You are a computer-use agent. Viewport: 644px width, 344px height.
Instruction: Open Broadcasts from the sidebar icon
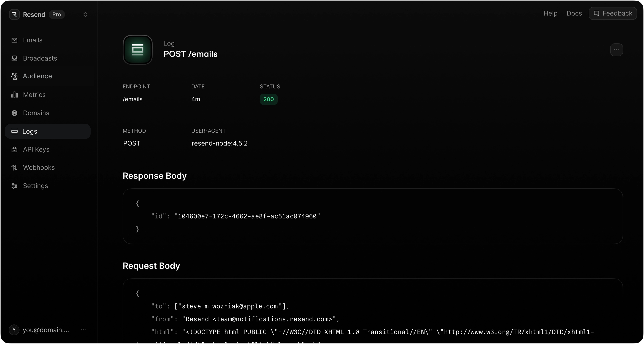pyautogui.click(x=15, y=58)
